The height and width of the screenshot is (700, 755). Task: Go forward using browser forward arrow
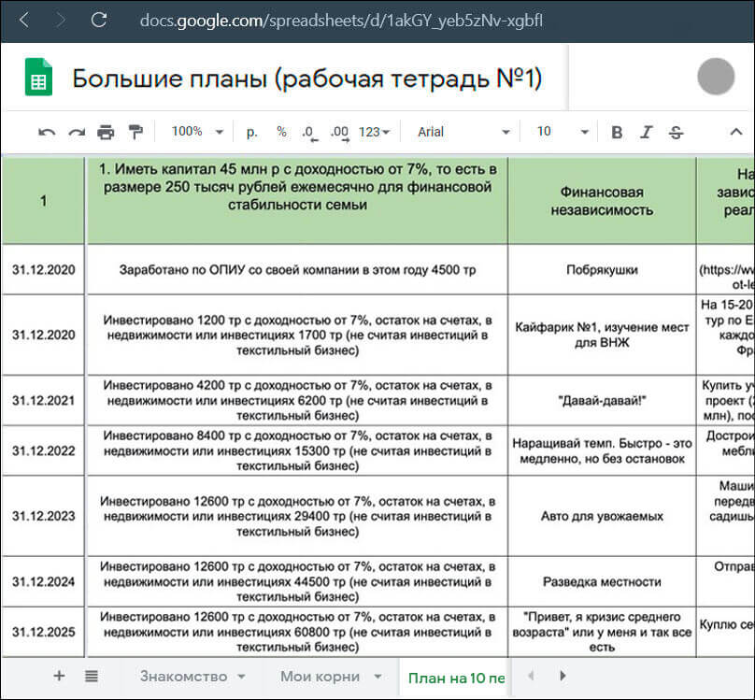pos(61,21)
